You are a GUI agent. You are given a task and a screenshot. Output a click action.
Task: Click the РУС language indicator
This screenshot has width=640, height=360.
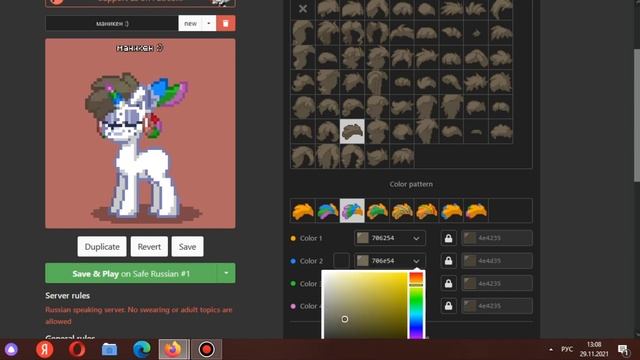(567, 349)
